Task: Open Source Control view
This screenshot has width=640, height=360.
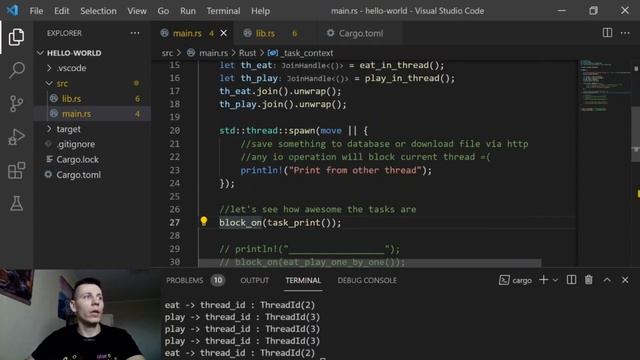Action: [x=16, y=104]
